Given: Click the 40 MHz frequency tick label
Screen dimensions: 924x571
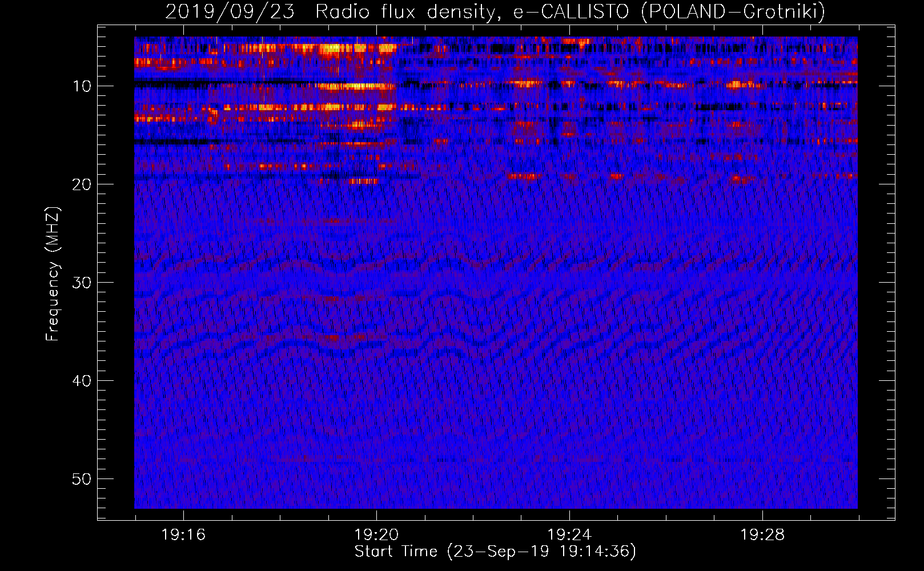Looking at the screenshot, I should [x=82, y=381].
